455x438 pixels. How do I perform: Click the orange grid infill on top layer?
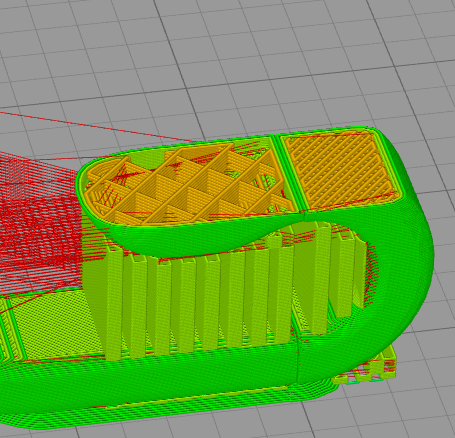[x=187, y=187]
